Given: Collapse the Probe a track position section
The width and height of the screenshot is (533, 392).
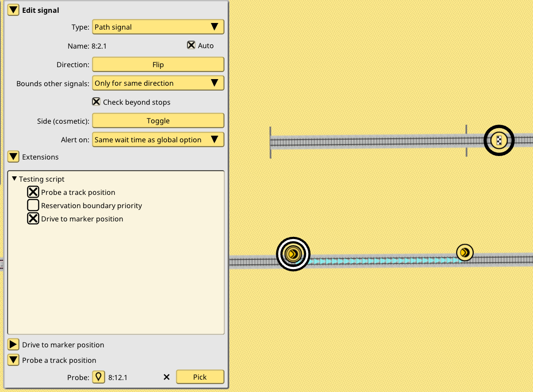Looking at the screenshot, I should (x=14, y=360).
